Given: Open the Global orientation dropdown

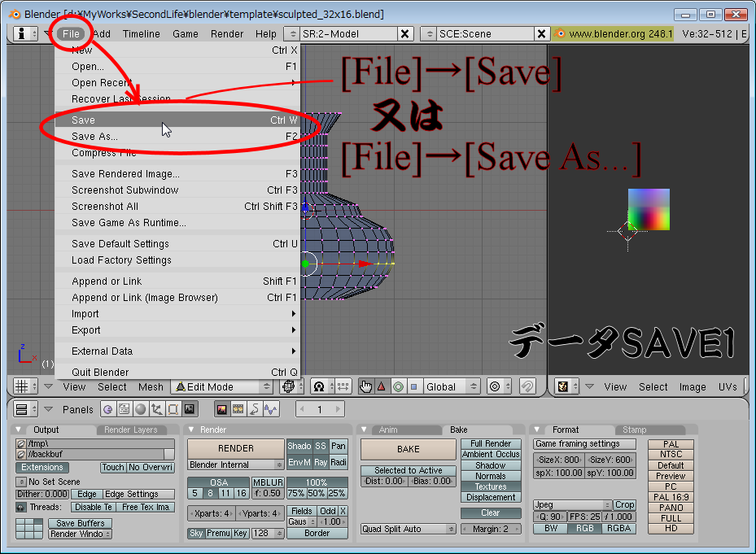Looking at the screenshot, I should (452, 386).
